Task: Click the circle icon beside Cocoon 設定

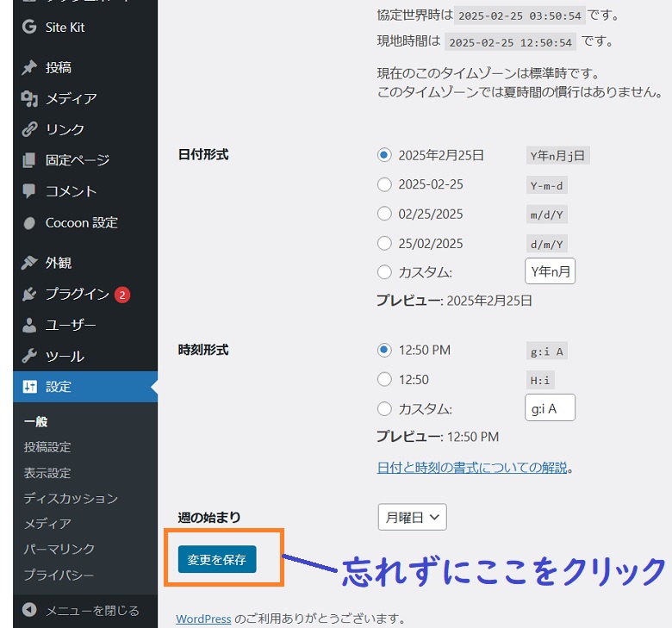Action: click(29, 223)
